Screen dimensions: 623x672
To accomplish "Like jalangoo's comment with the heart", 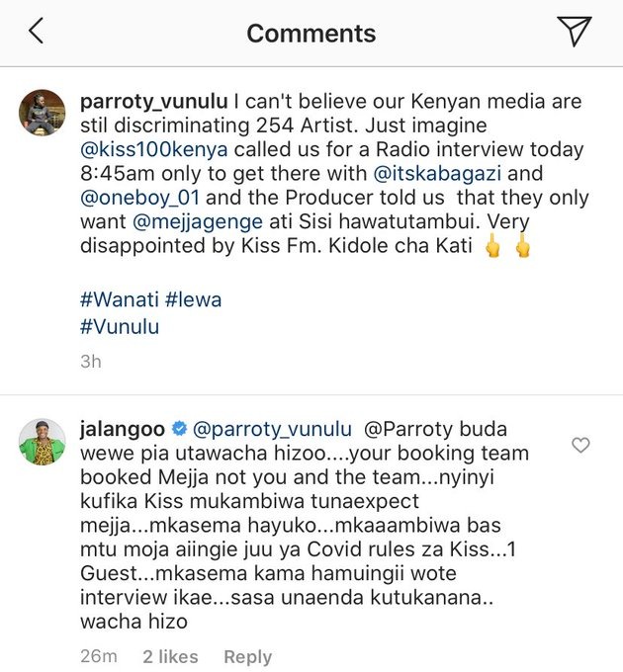I will pos(580,446).
